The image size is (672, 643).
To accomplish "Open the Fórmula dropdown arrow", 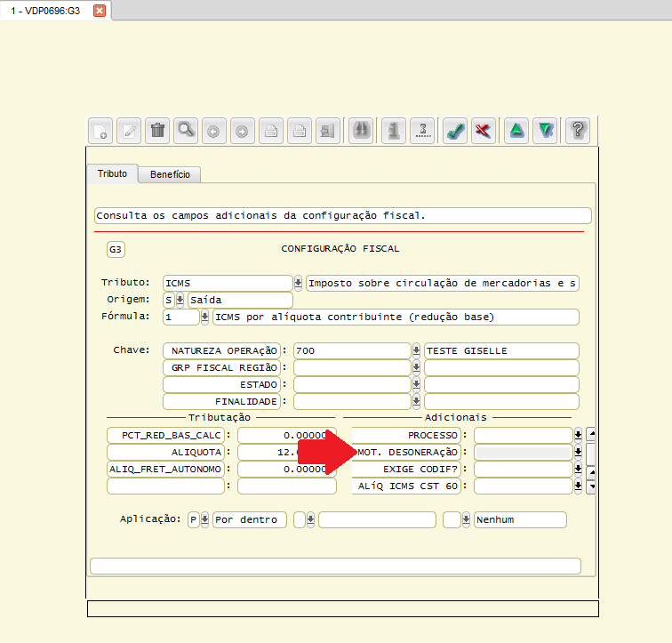I will pyautogui.click(x=204, y=317).
